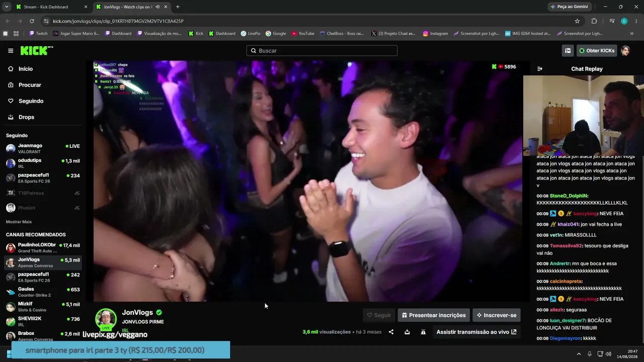Screen dimensions: 644x362
Task: Show more bookmarks with the chevron
Action: (632, 34)
